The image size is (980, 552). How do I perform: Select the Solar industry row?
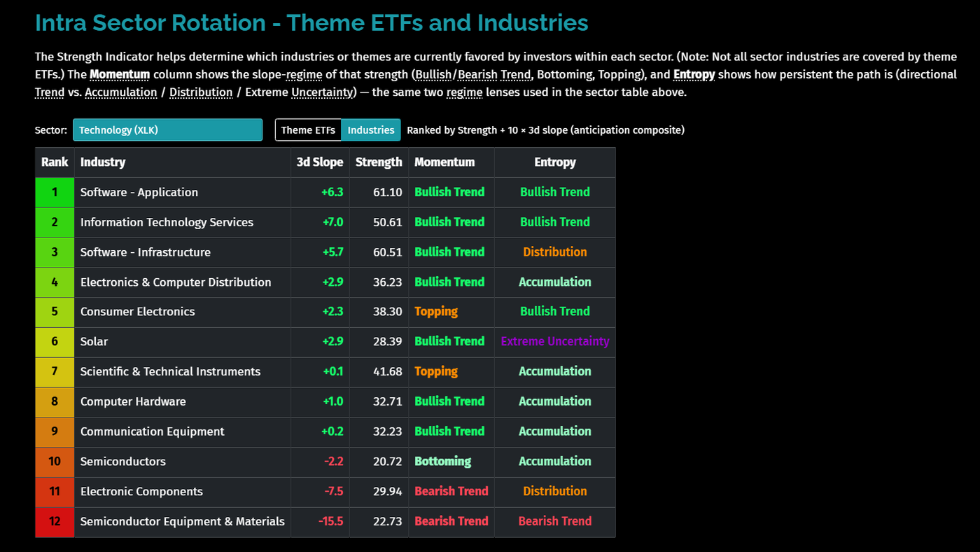(325, 341)
